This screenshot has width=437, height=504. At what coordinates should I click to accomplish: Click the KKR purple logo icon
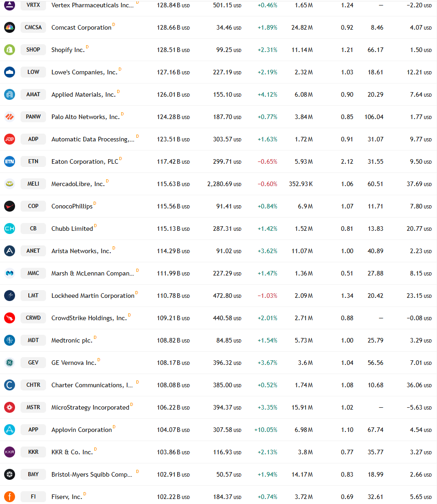(10, 452)
